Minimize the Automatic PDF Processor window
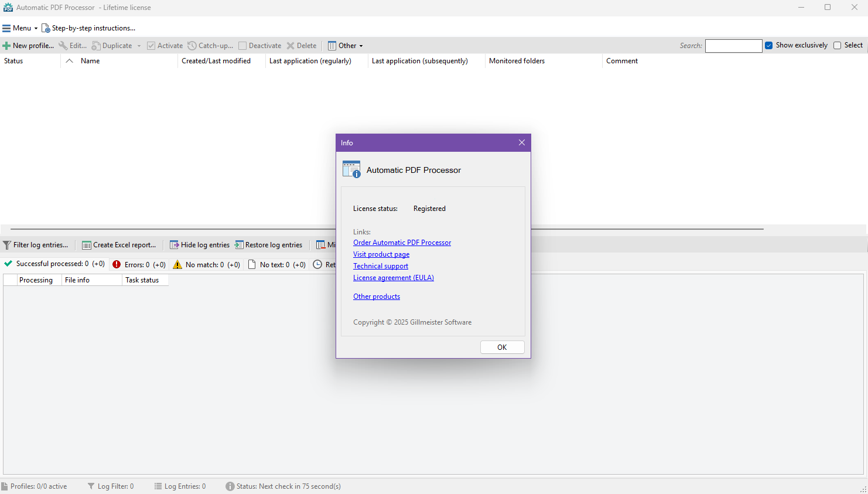 click(801, 8)
